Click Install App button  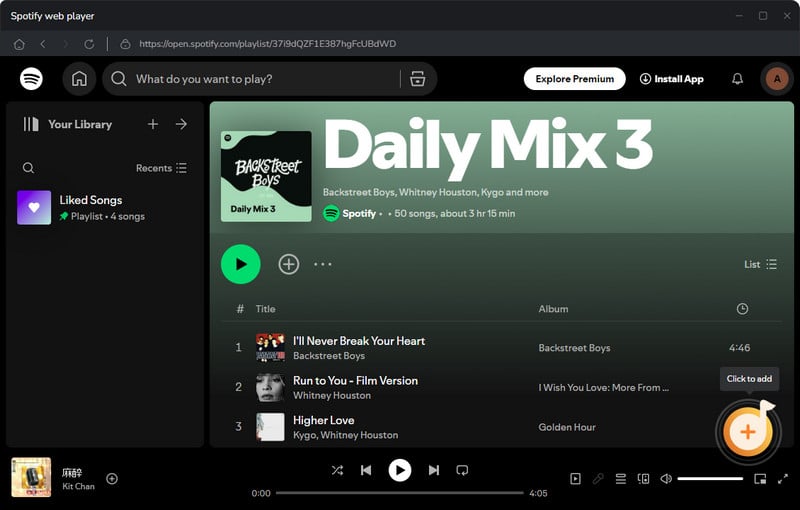click(x=671, y=79)
